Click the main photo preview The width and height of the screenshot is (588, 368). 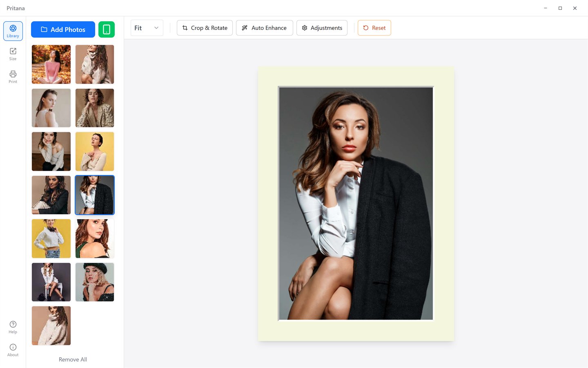(356, 203)
